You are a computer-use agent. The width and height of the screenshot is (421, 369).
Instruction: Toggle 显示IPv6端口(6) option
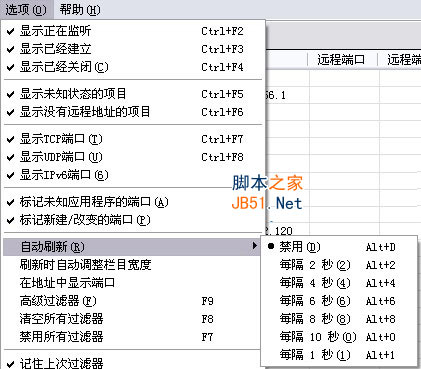click(x=132, y=175)
